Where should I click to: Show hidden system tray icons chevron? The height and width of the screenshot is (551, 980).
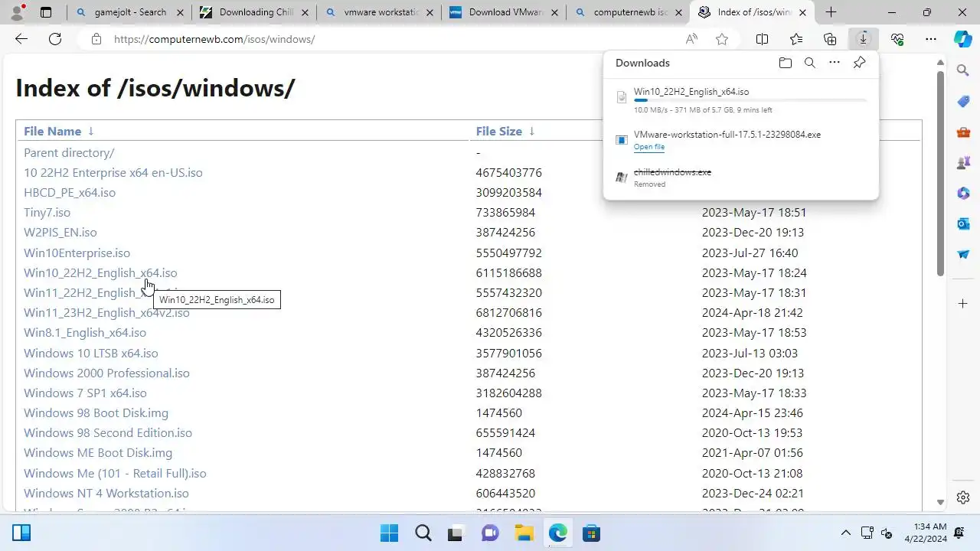tap(846, 533)
